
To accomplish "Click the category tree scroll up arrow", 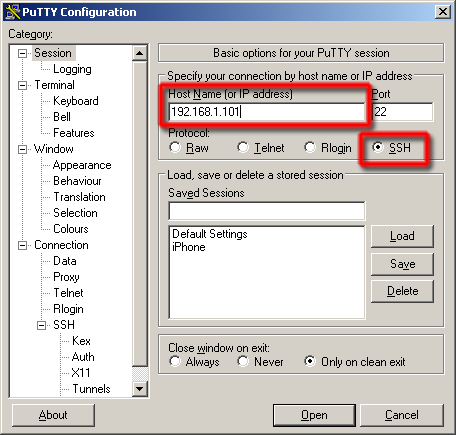I will [140, 53].
